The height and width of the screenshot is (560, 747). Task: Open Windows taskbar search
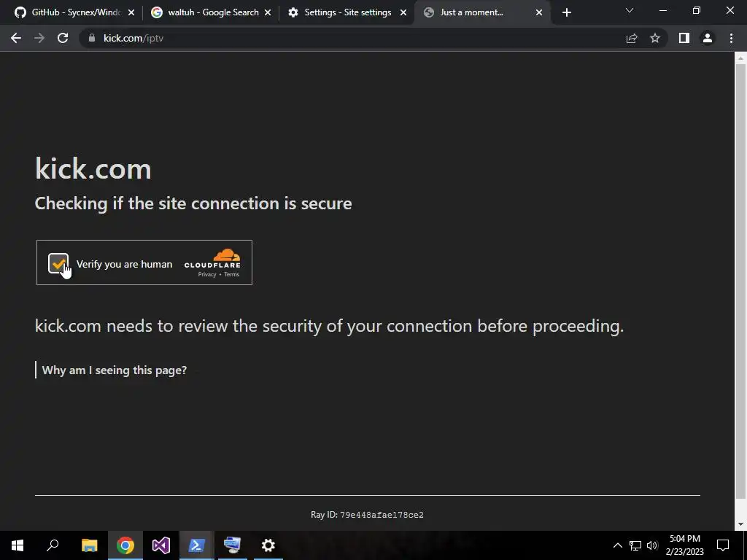(53, 545)
